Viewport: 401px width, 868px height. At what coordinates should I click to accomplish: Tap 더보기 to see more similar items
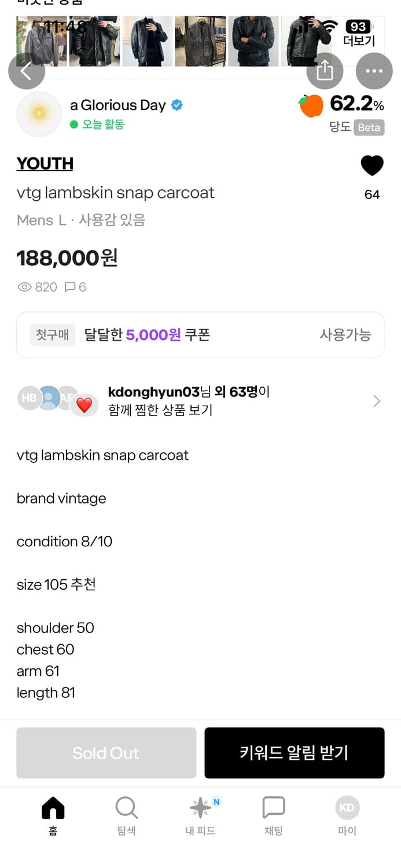pyautogui.click(x=359, y=41)
